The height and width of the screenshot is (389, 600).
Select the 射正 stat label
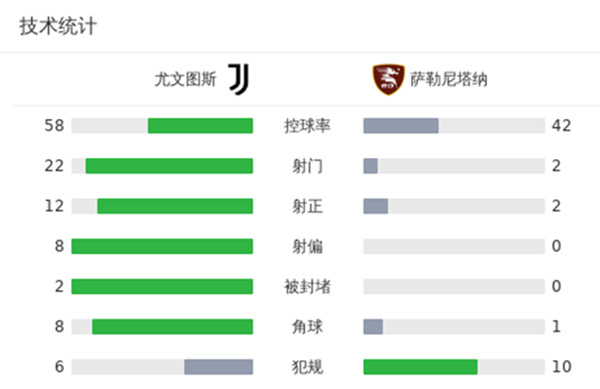pos(307,206)
